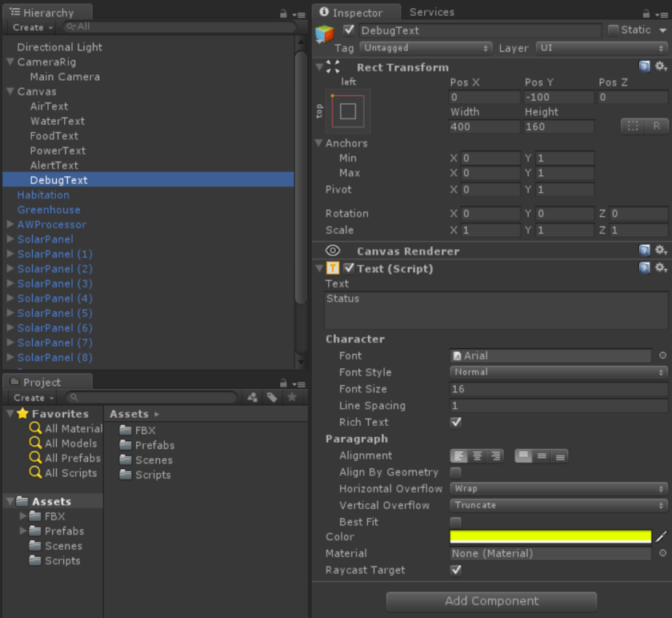Click Create button in Hierarchy panel
The width and height of the screenshot is (672, 618).
(33, 27)
